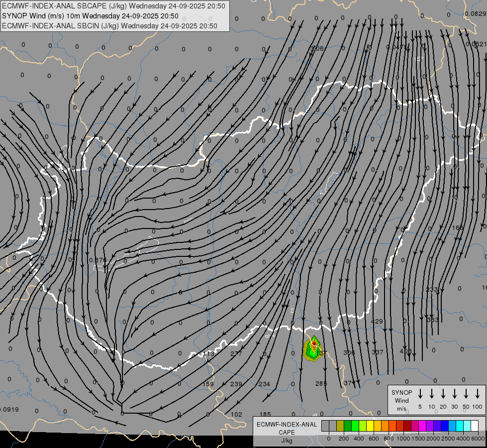Click the 113 value on the map

[x=209, y=353]
